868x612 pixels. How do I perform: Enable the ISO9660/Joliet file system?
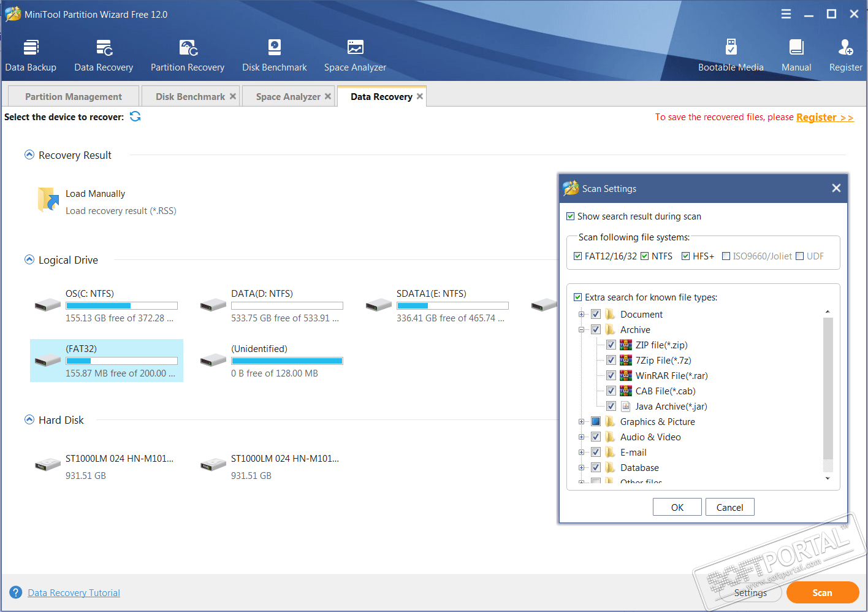click(726, 256)
